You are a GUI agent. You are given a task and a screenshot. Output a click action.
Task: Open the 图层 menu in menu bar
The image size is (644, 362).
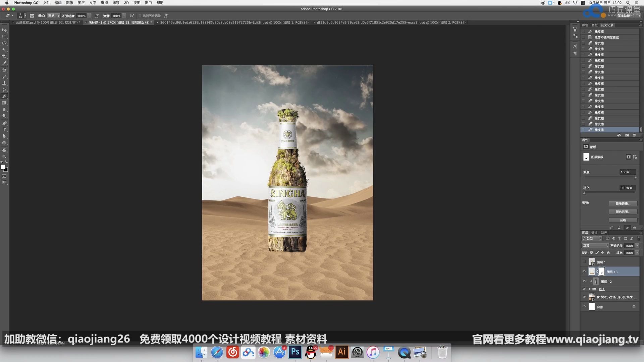[81, 3]
